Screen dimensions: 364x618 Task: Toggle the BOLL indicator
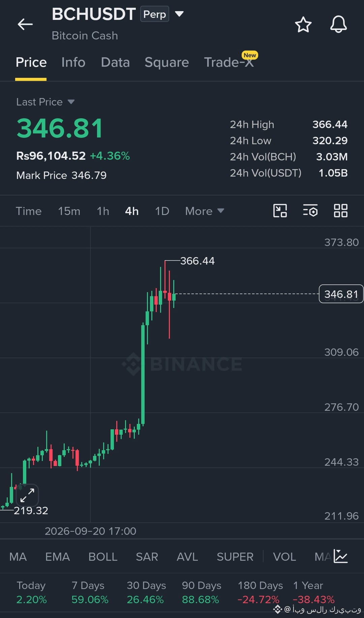103,557
